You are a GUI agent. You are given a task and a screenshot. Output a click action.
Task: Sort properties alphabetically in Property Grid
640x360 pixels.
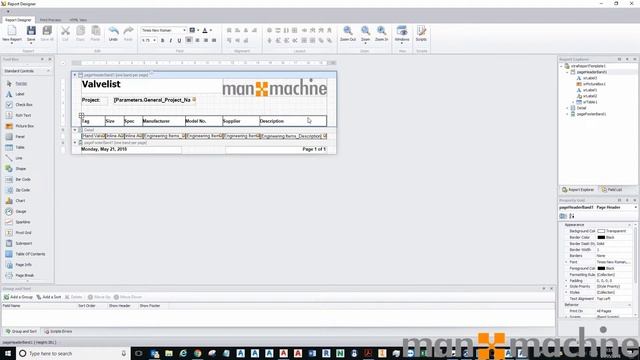click(571, 216)
